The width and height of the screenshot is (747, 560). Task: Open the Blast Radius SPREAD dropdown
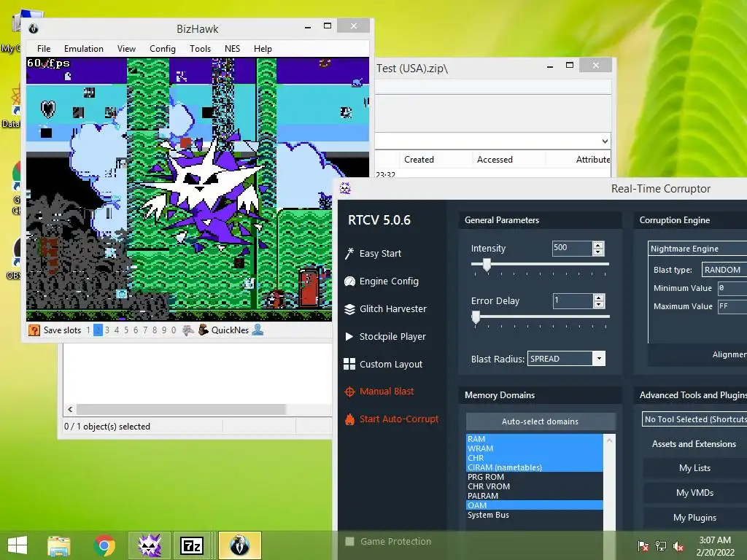[598, 359]
